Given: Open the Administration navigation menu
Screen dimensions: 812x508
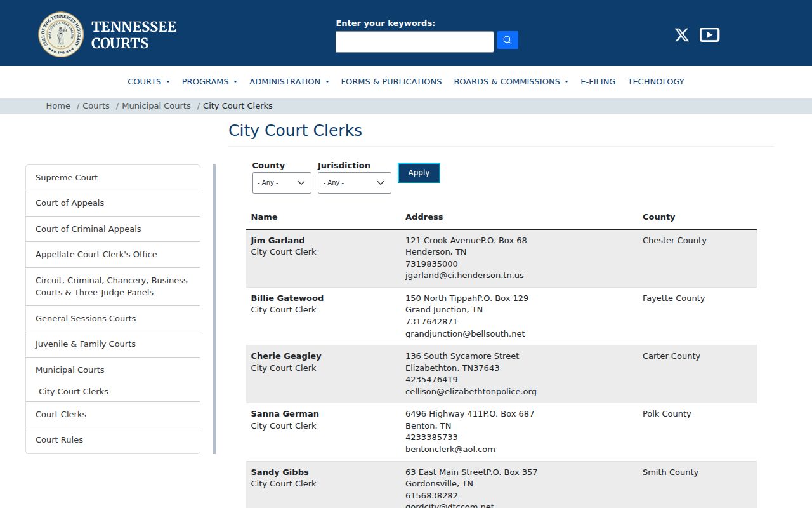Looking at the screenshot, I should [289, 81].
